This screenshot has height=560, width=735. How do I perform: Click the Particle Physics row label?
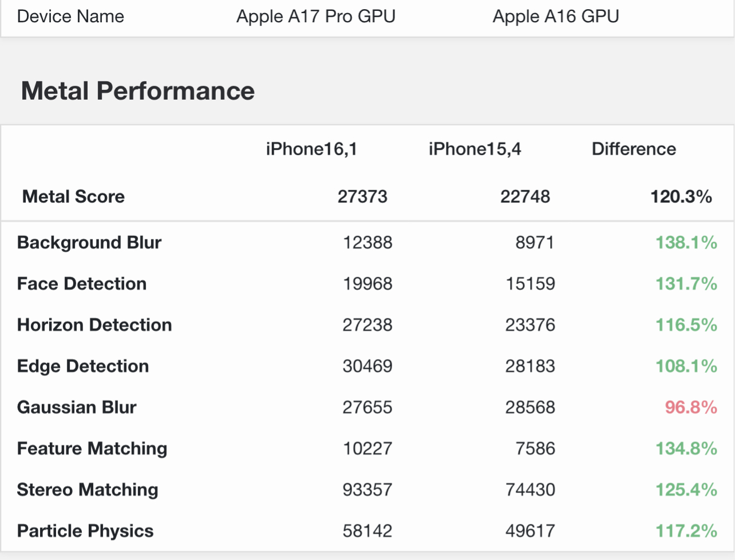pos(85,531)
